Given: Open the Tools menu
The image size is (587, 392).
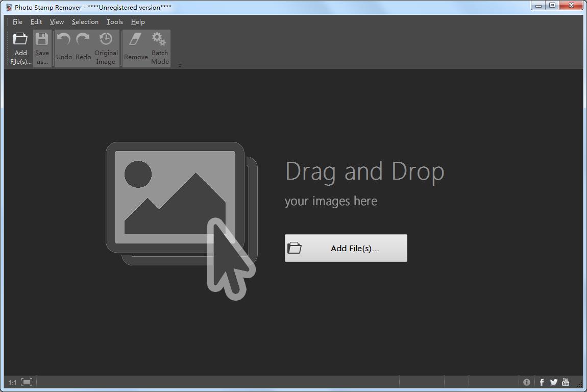Looking at the screenshot, I should [114, 22].
